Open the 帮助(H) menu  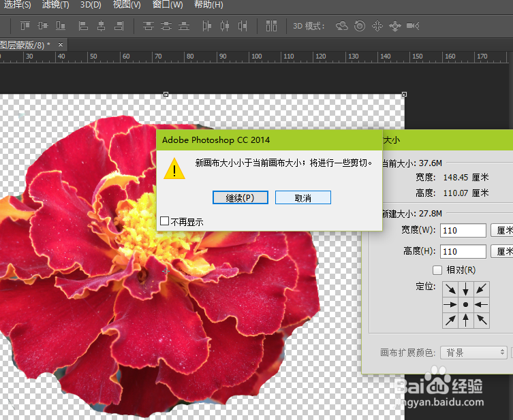[x=208, y=5]
